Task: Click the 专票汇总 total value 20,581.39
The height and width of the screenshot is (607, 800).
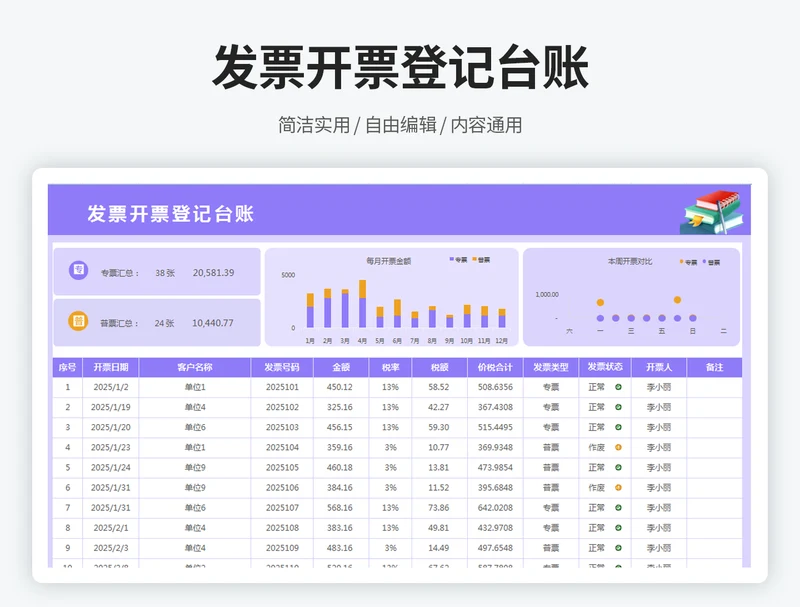Action: 213,273
